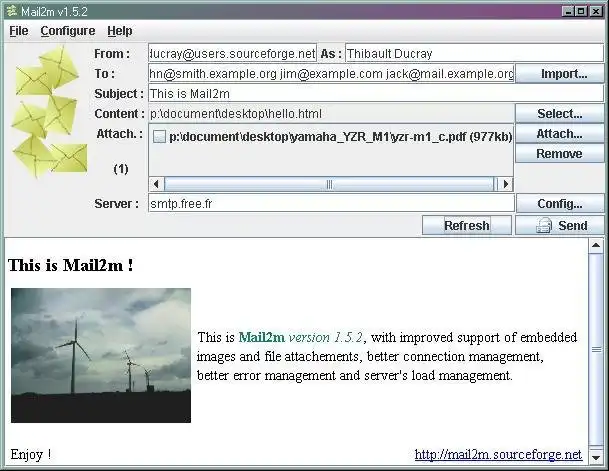Click the Mail2m title bar app icon

tap(12, 11)
